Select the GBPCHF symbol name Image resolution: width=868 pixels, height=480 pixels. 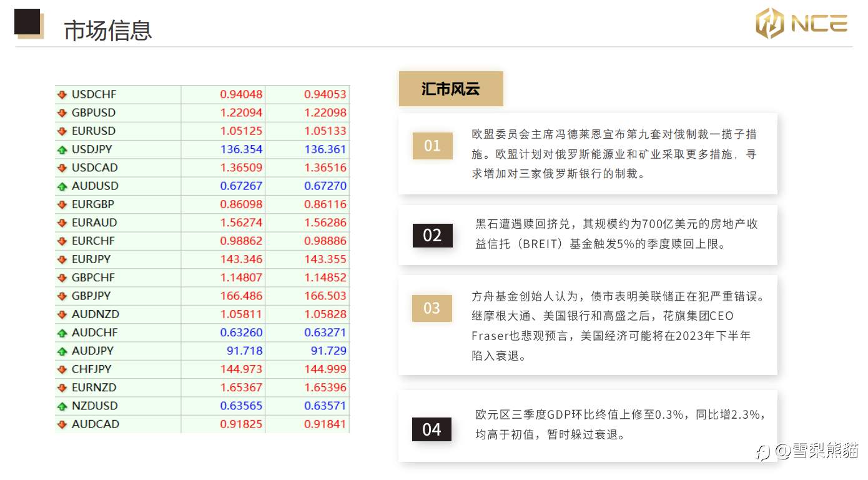(x=94, y=277)
